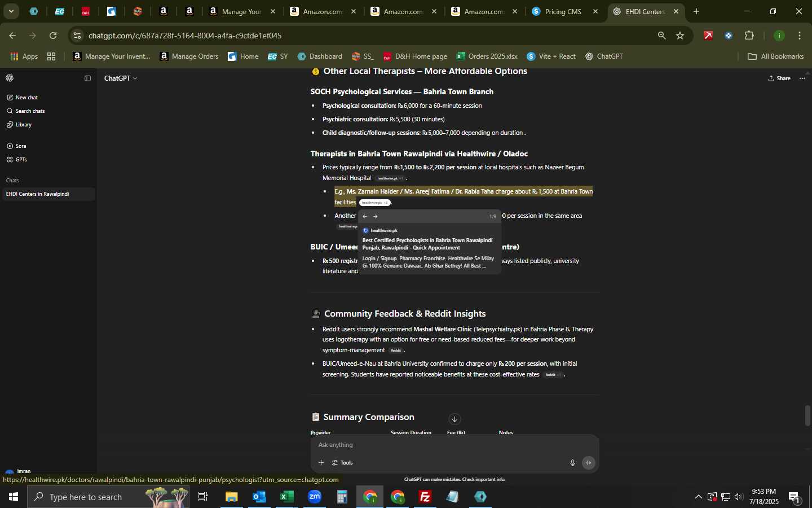The width and height of the screenshot is (812, 508).
Task: Open File Explorer from the taskbar
Action: tap(232, 497)
